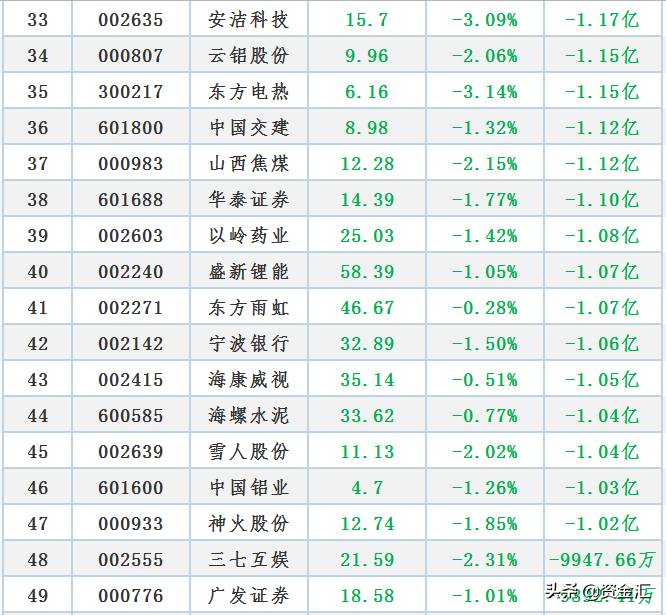Select change cell -2.31%
Screen dimensions: 666x615
(x=485, y=560)
